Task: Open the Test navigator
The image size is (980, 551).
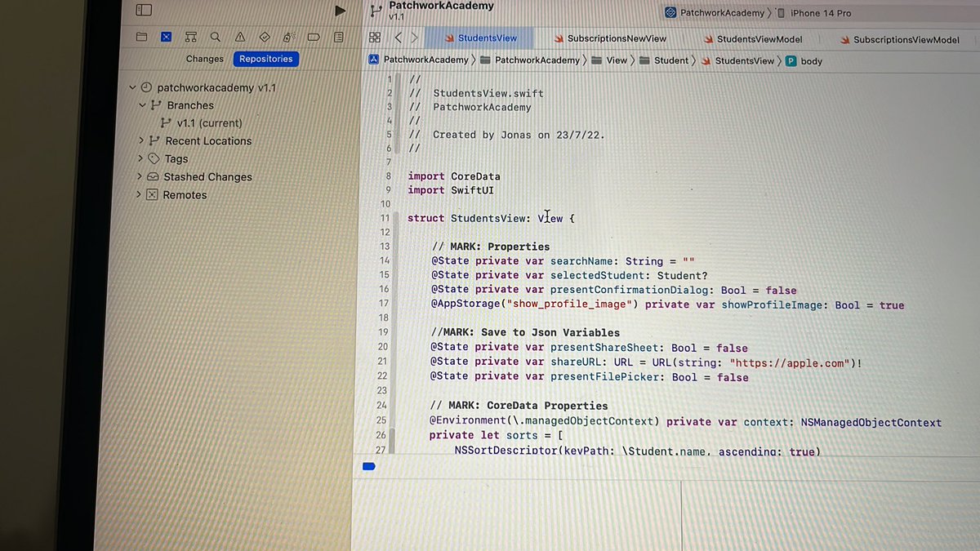Action: point(264,37)
